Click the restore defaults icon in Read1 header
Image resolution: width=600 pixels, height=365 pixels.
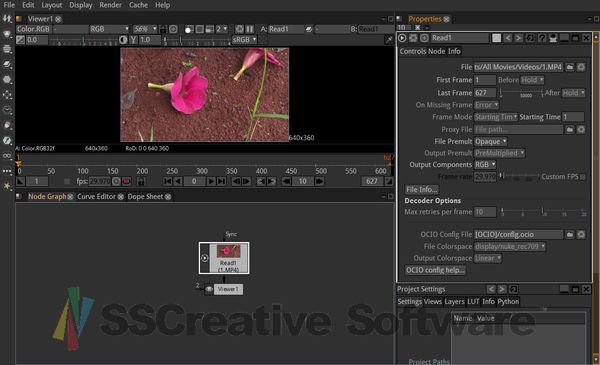[530, 38]
